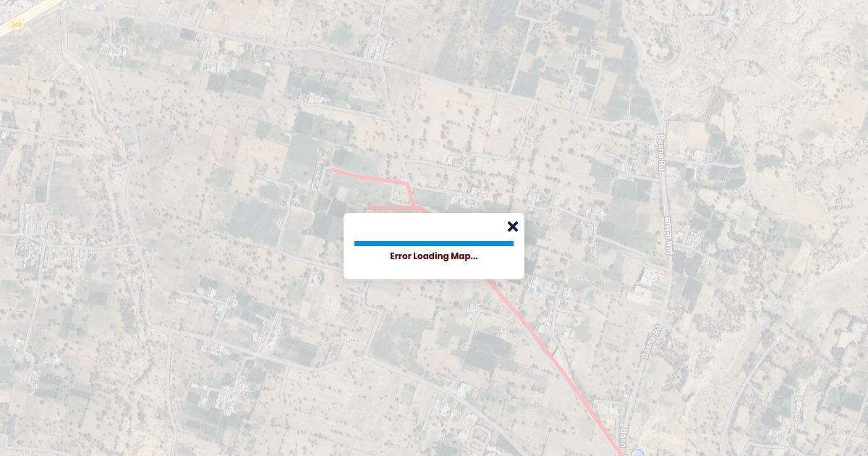Select the "Error Loading Map..." message text
The width and height of the screenshot is (868, 456).
tap(434, 256)
